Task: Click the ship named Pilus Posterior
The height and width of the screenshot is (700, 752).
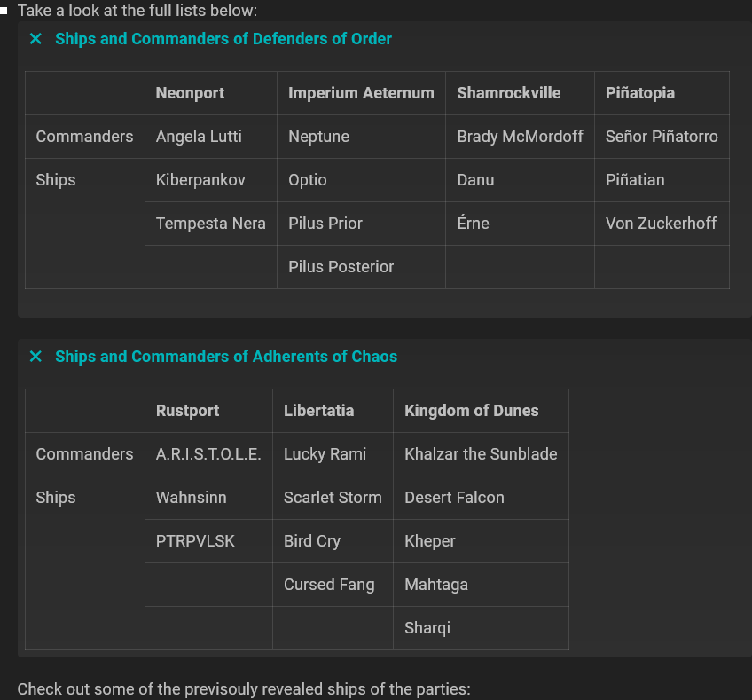Action: (x=340, y=266)
